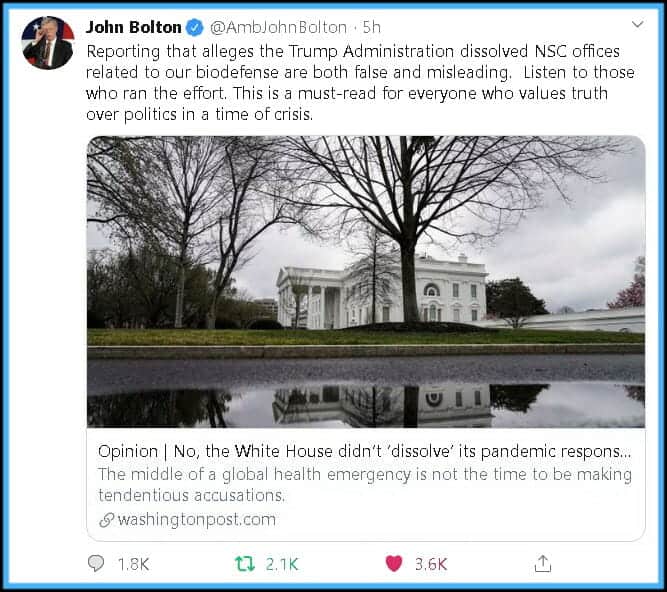The width and height of the screenshot is (667, 592).
Task: Open the White House article image
Action: click(366, 282)
